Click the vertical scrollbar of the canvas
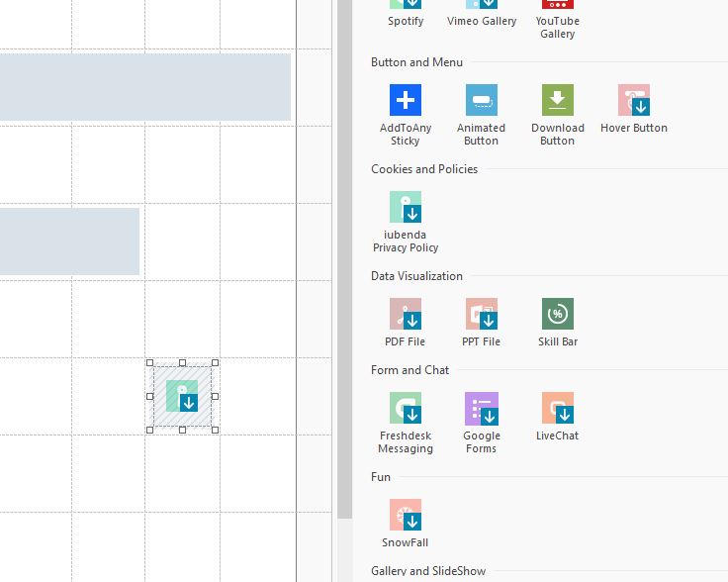The width and height of the screenshot is (728, 582). pyautogui.click(x=344, y=260)
